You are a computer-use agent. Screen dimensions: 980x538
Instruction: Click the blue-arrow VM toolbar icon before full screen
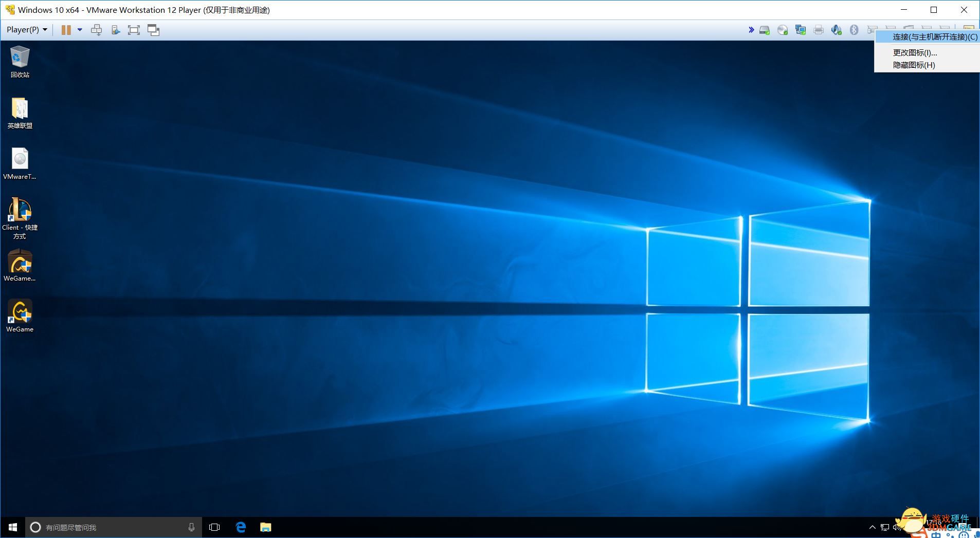pos(116,30)
